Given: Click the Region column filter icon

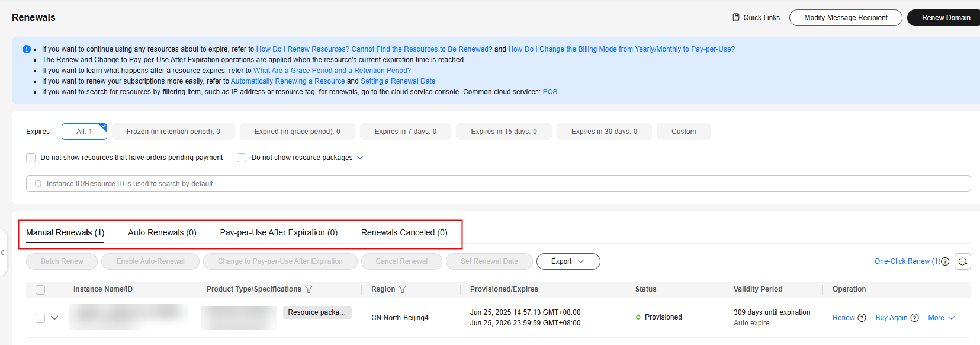Looking at the screenshot, I should pyautogui.click(x=403, y=289).
